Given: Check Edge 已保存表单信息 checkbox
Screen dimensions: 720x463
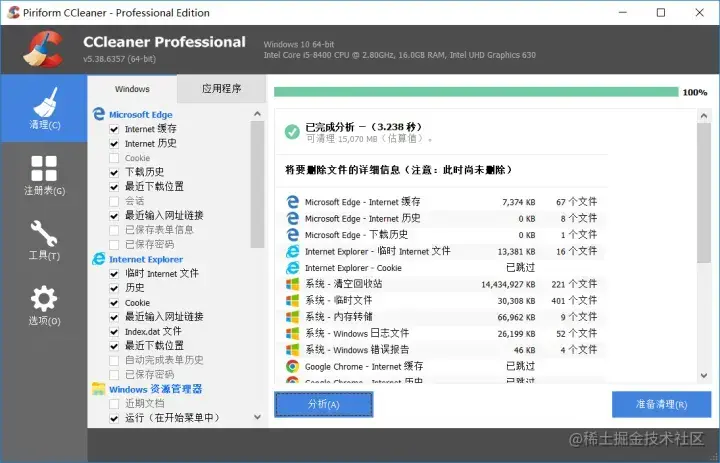Looking at the screenshot, I should point(114,230).
